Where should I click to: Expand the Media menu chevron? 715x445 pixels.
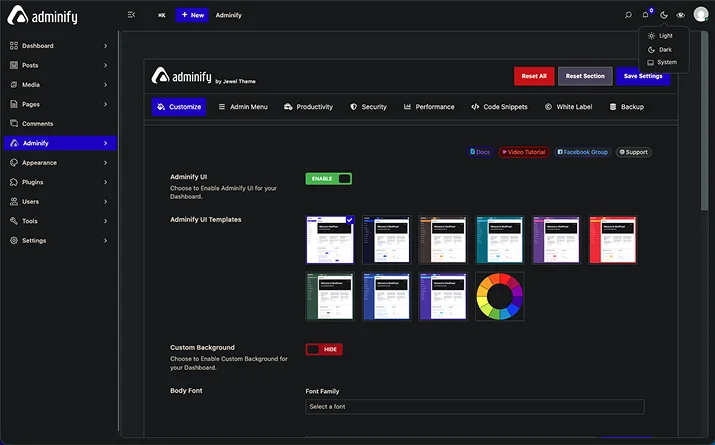coord(106,85)
